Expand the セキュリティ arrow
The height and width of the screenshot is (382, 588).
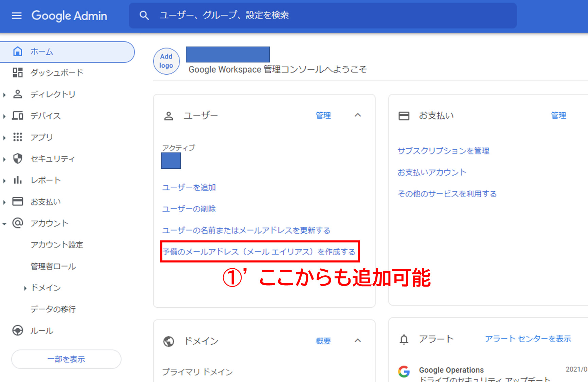[x=4, y=159]
